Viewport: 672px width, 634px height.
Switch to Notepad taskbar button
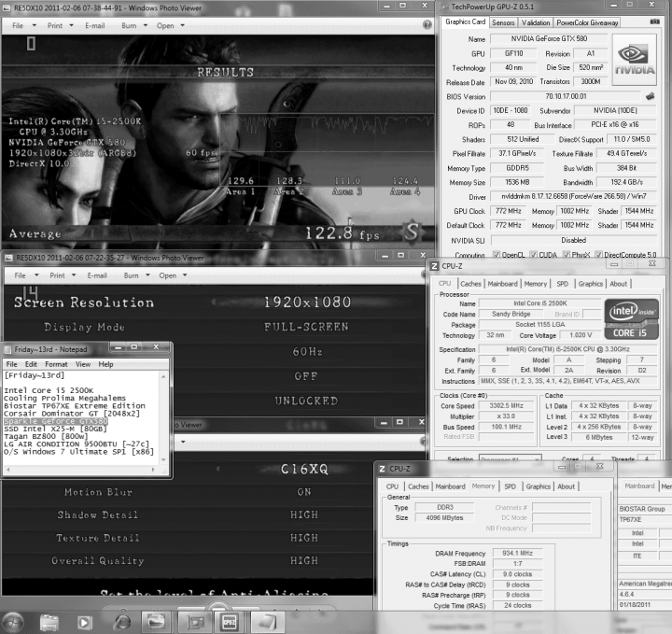point(267,622)
